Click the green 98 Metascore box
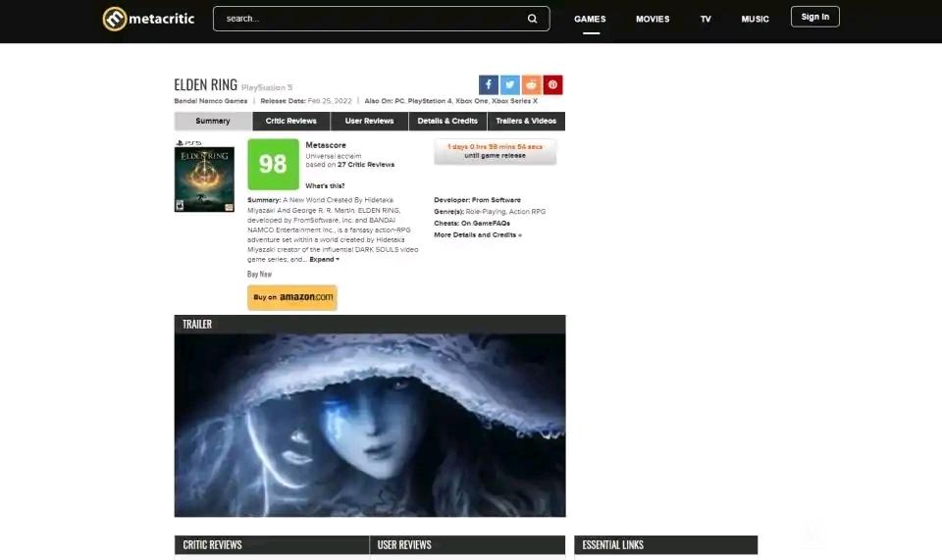The width and height of the screenshot is (942, 560). coord(273,164)
